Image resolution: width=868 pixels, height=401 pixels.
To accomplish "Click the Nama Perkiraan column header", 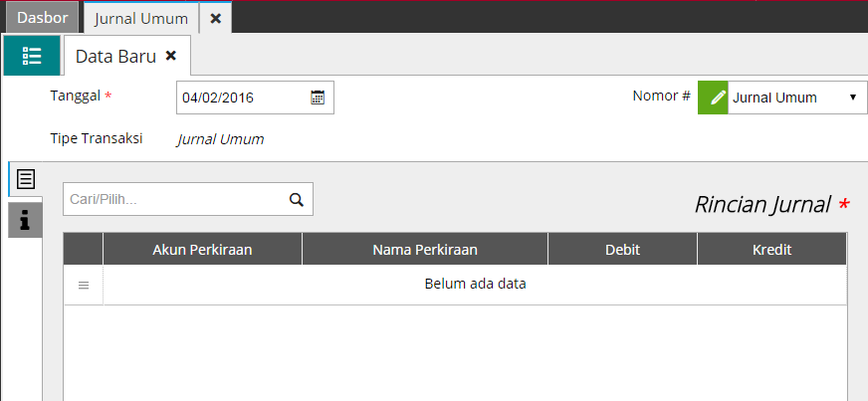I will click(425, 249).
